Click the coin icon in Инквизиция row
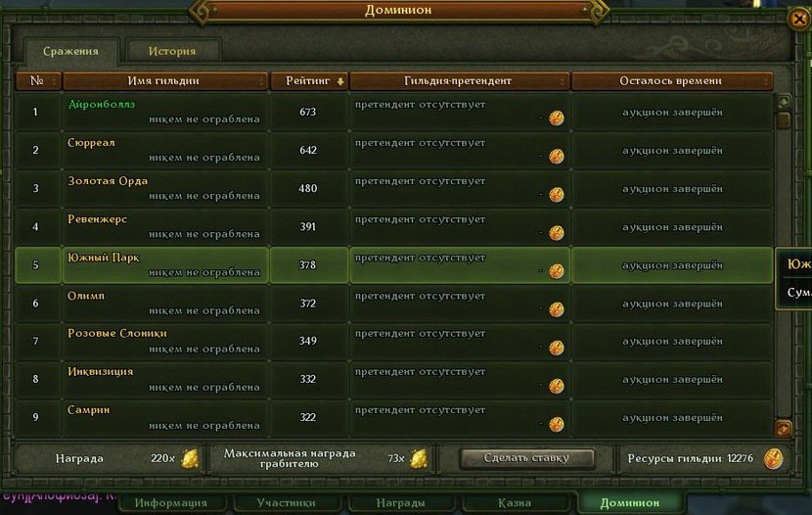The height and width of the screenshot is (515, 812). (557, 386)
